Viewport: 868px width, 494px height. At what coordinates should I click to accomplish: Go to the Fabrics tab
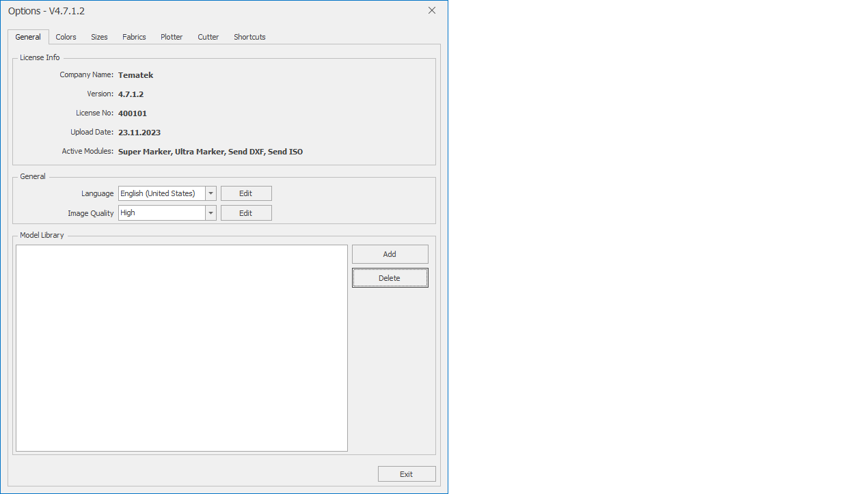[134, 37]
